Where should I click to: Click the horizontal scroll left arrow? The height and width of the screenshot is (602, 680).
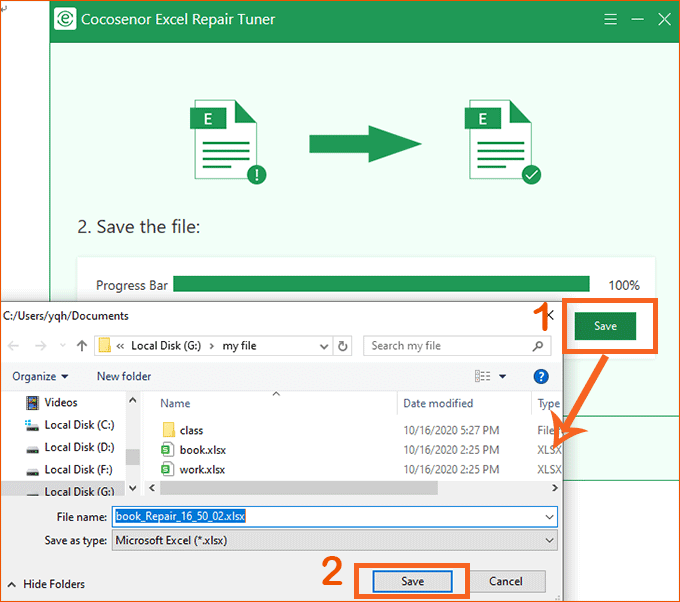click(x=152, y=488)
